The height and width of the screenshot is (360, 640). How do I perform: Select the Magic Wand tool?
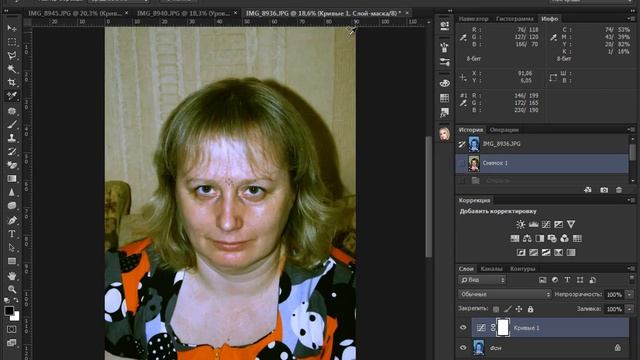tap(12, 69)
